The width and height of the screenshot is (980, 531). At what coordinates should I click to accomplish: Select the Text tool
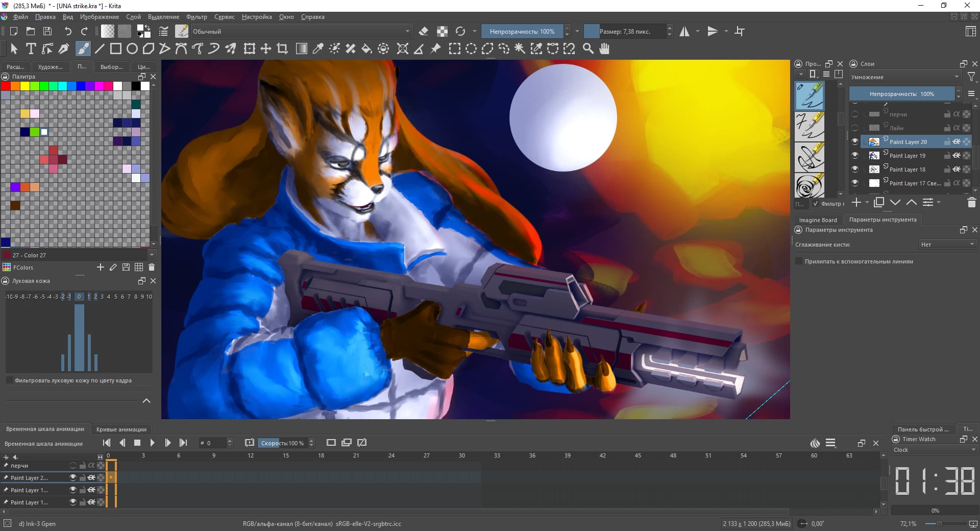[31, 49]
